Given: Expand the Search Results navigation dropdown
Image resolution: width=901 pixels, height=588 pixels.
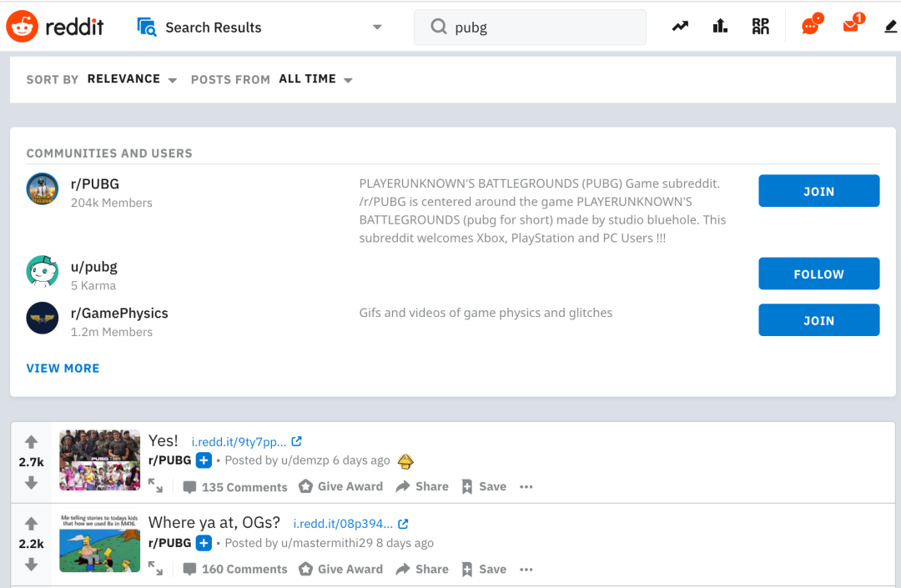Looking at the screenshot, I should 377,27.
